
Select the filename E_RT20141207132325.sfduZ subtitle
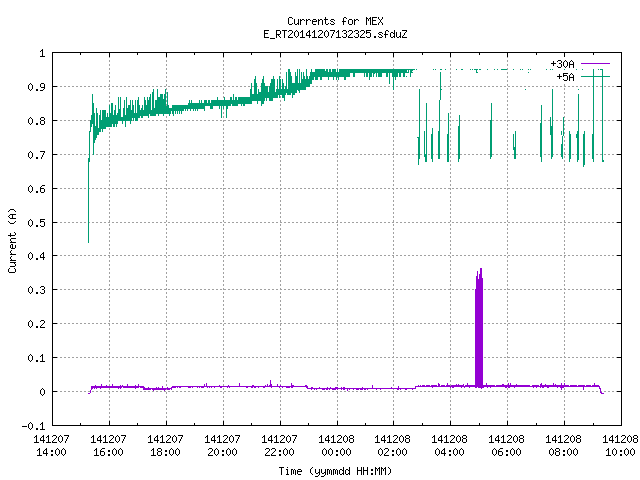[335, 34]
